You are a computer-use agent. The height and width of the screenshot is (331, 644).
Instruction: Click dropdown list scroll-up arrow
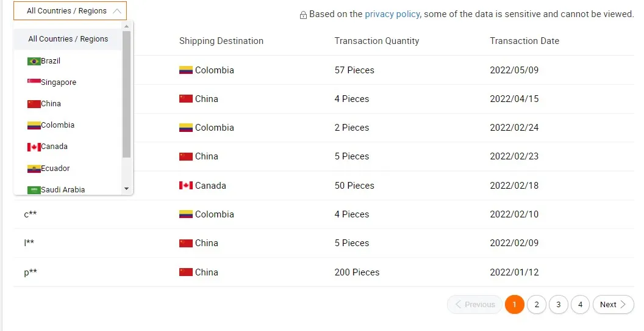[127, 26]
